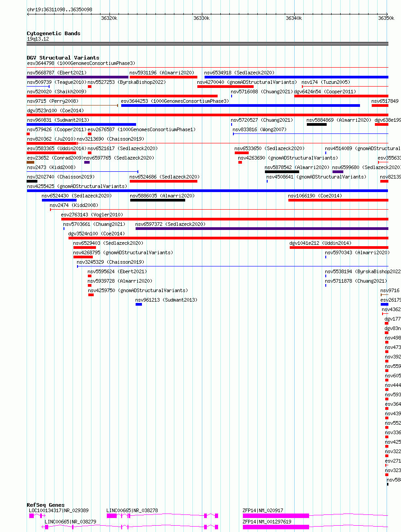Click LINC00665|NR_038279 gene label
This screenshot has height=532, width=401.
click(x=70, y=522)
